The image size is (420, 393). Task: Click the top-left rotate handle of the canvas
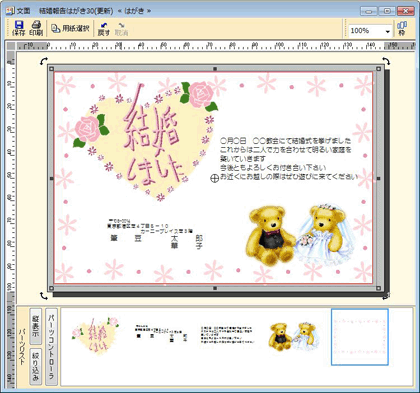click(44, 61)
